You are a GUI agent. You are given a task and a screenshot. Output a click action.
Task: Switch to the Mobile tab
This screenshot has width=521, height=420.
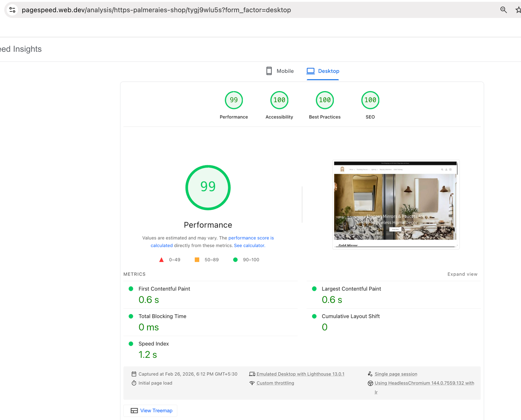285,71
